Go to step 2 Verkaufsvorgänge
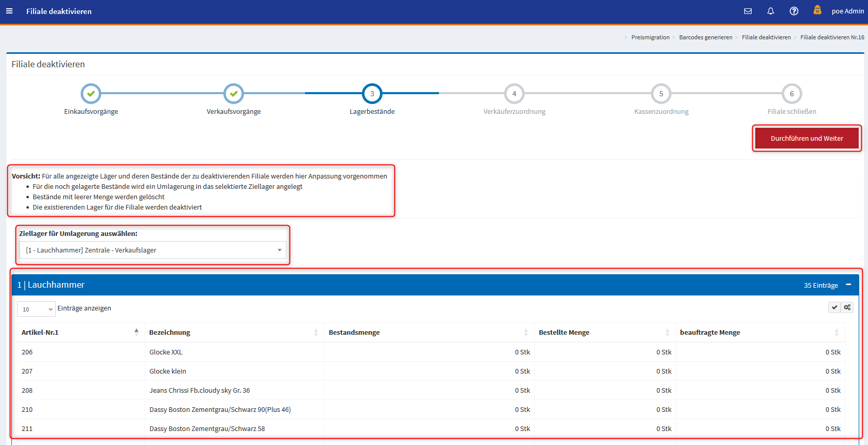868x445 pixels. pyautogui.click(x=234, y=94)
